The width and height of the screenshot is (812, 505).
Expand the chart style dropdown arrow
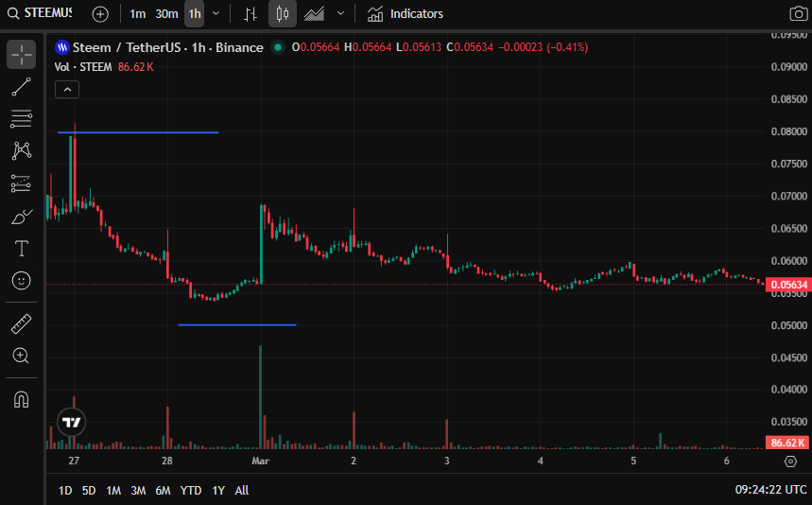[x=340, y=14]
